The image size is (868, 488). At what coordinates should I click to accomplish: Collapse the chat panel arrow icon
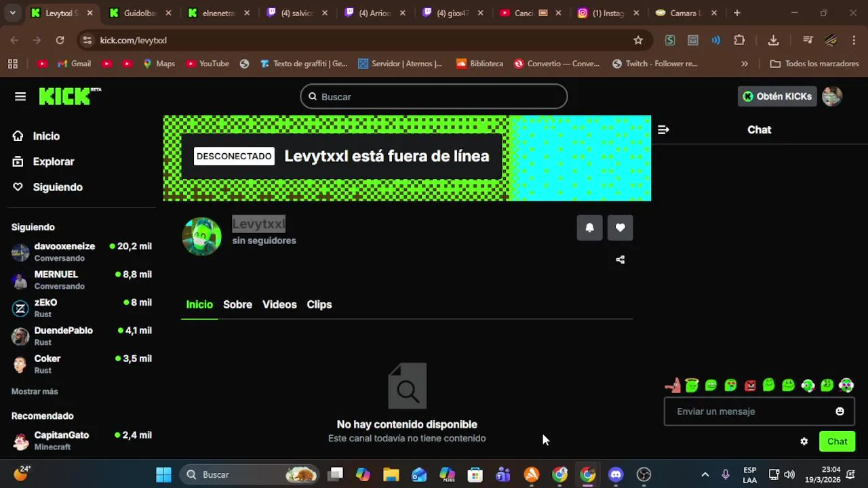pos(663,129)
